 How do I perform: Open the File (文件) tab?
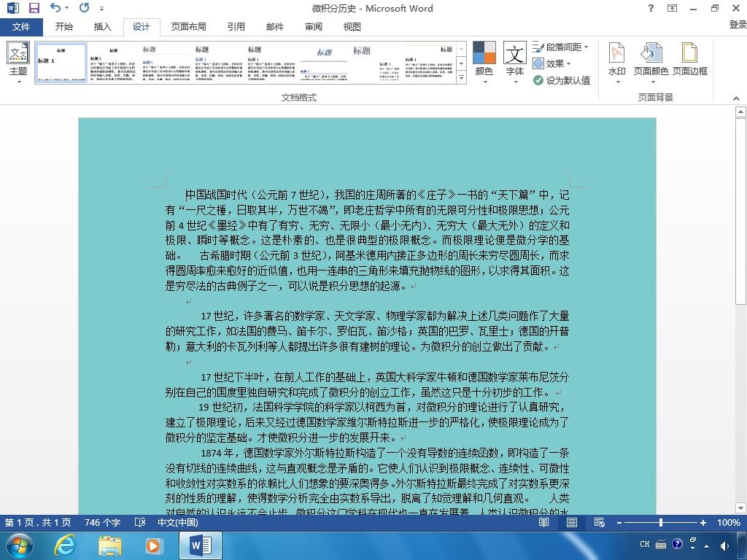tap(21, 27)
